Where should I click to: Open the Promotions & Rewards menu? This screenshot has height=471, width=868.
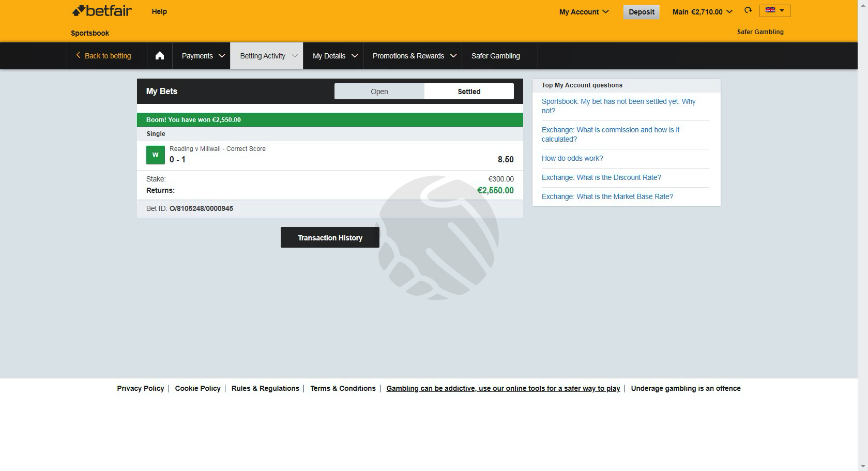tap(413, 56)
